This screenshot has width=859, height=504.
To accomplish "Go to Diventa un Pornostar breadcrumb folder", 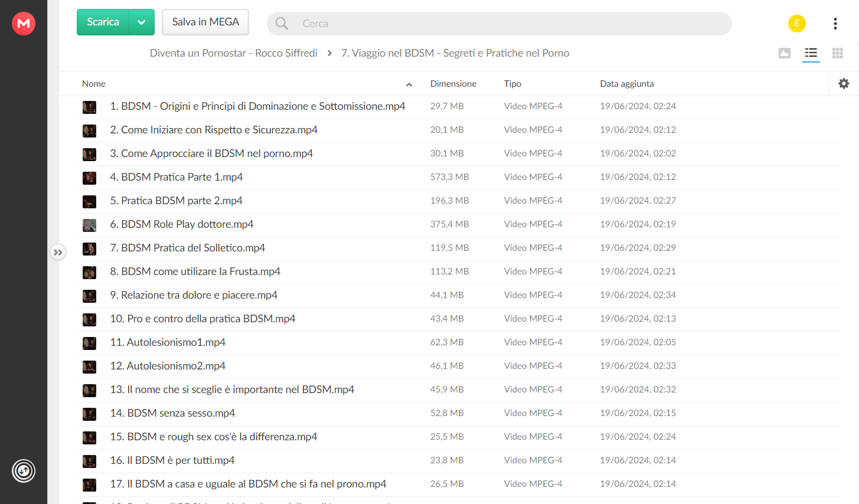I will point(234,53).
